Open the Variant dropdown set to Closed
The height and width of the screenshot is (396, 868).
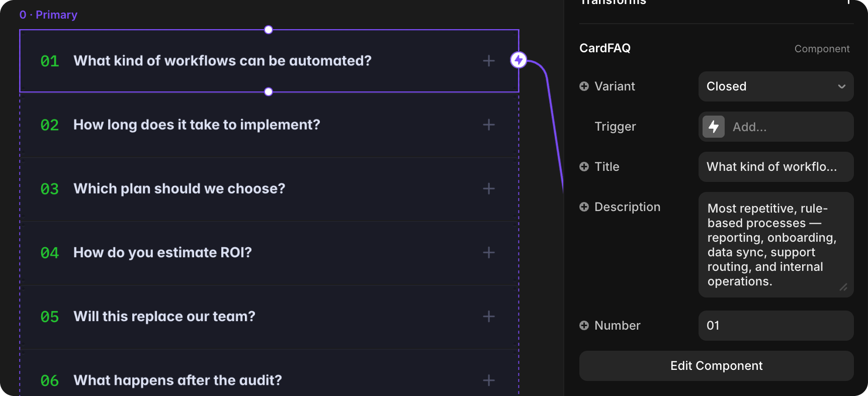click(x=776, y=86)
